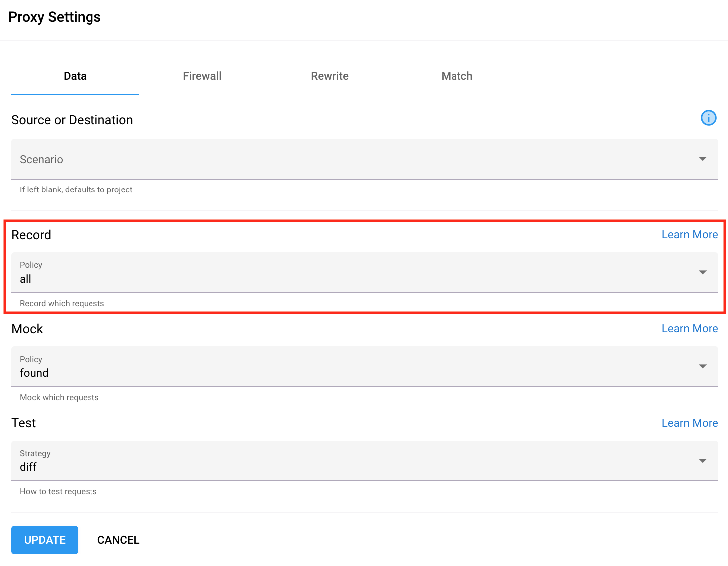Follow the Record section Learn More link
This screenshot has height=566, width=728.
point(689,235)
